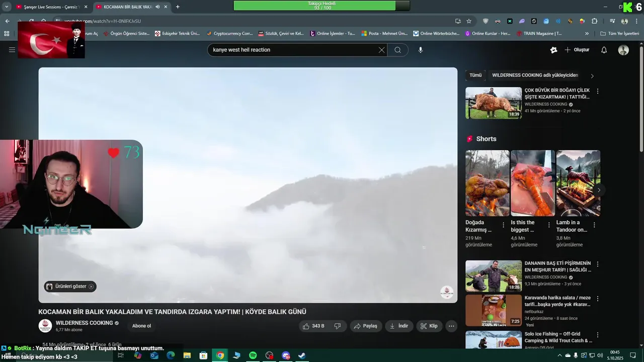Show next Shorts with arrow button
The width and height of the screenshot is (644, 362).
(598, 190)
